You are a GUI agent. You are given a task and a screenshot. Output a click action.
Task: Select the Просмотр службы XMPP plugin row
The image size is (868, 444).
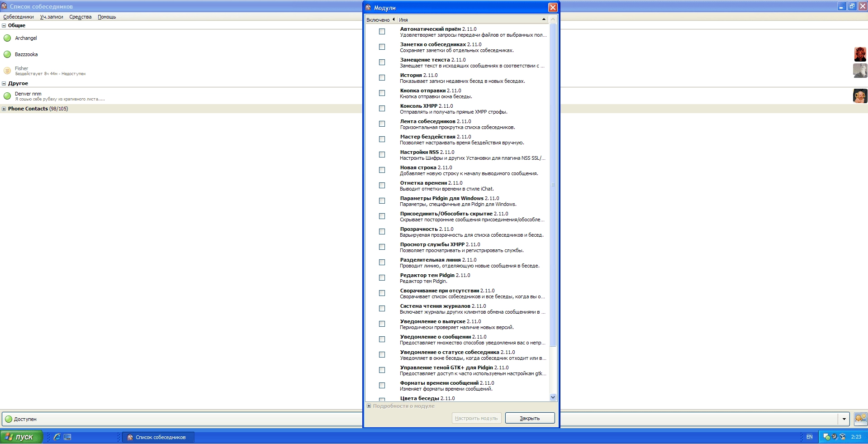[457, 247]
